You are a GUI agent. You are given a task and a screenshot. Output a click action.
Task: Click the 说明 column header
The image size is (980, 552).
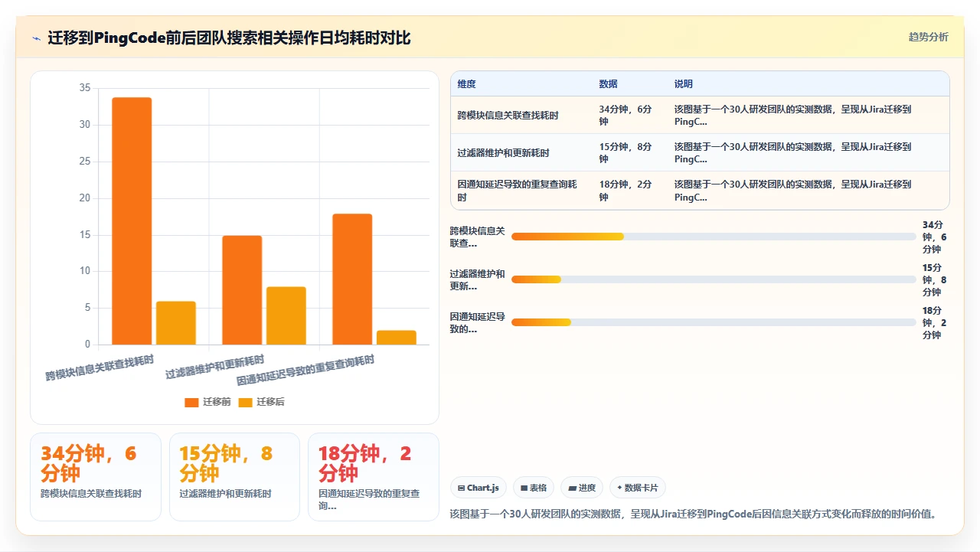click(683, 84)
